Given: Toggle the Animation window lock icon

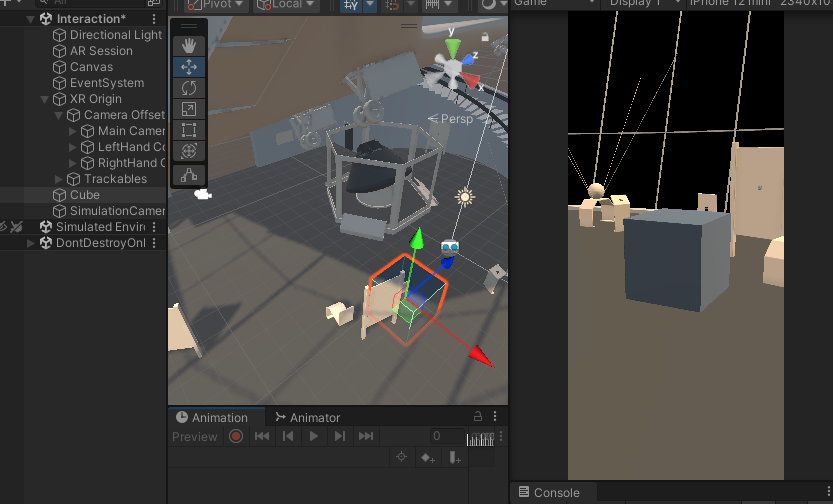Looking at the screenshot, I should coord(478,416).
